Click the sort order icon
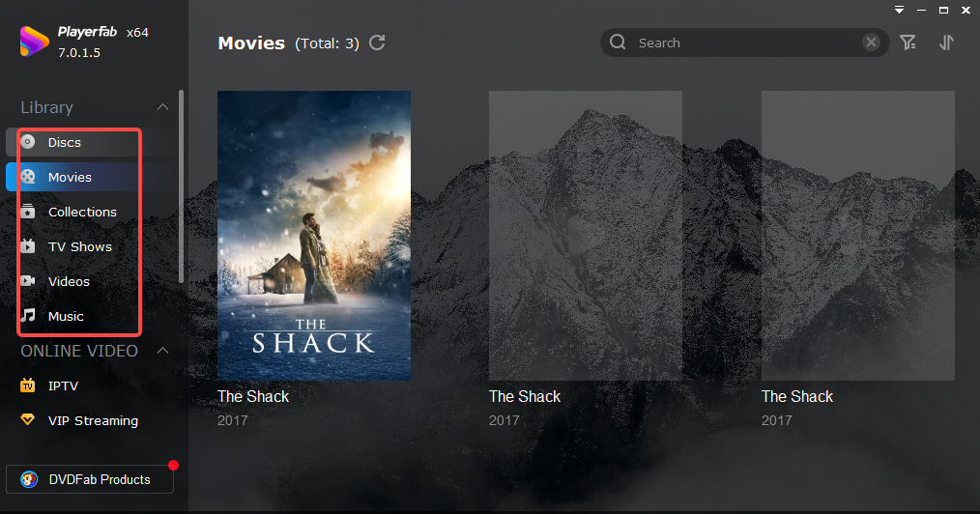Viewport: 980px width, 514px height. point(945,43)
